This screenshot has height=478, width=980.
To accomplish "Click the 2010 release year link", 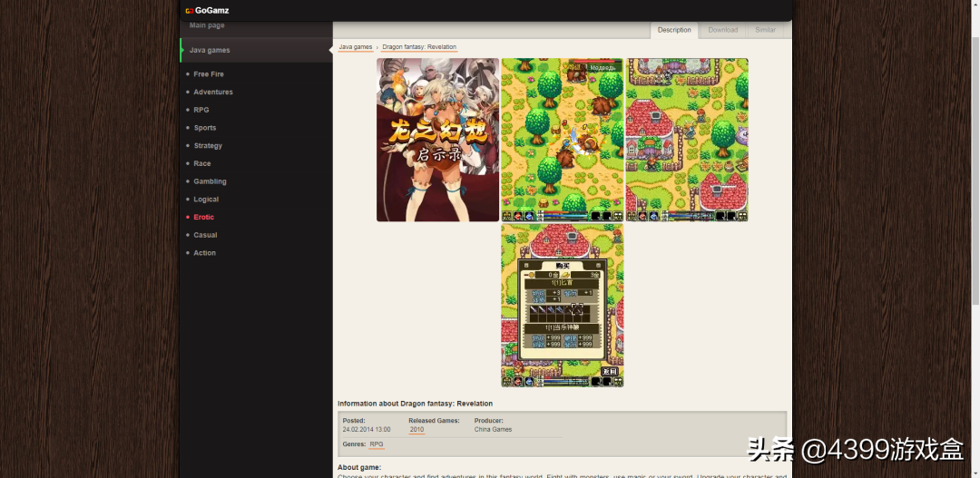I will click(416, 430).
